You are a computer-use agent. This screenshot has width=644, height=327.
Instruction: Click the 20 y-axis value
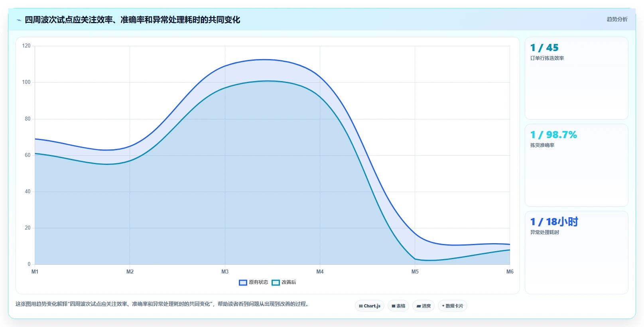click(28, 228)
